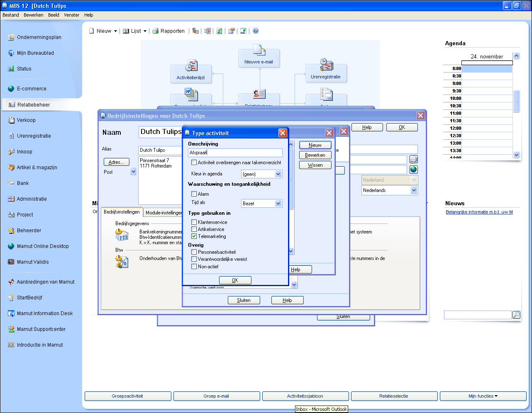This screenshot has width=532, height=413.
Task: Click the Omschrijving text field
Action: [235, 153]
